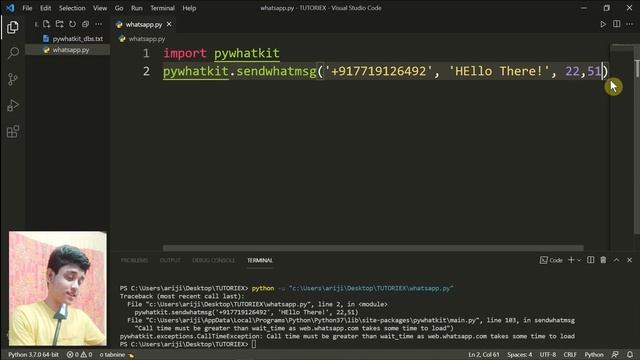This screenshot has height=360, width=640.
Task: Select Python 3.7.0 64-bit interpreter in status bar
Action: [33, 354]
